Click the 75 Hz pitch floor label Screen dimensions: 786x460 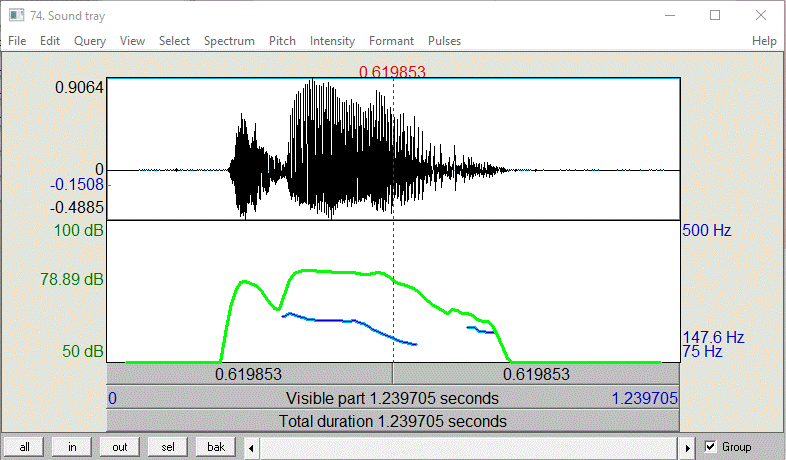point(702,352)
